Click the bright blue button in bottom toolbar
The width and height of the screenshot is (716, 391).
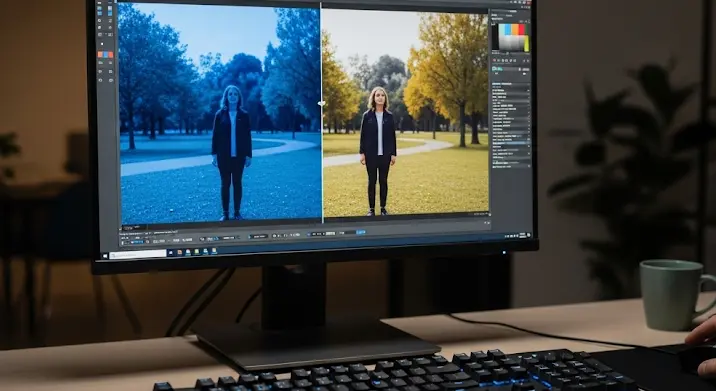pos(361,232)
